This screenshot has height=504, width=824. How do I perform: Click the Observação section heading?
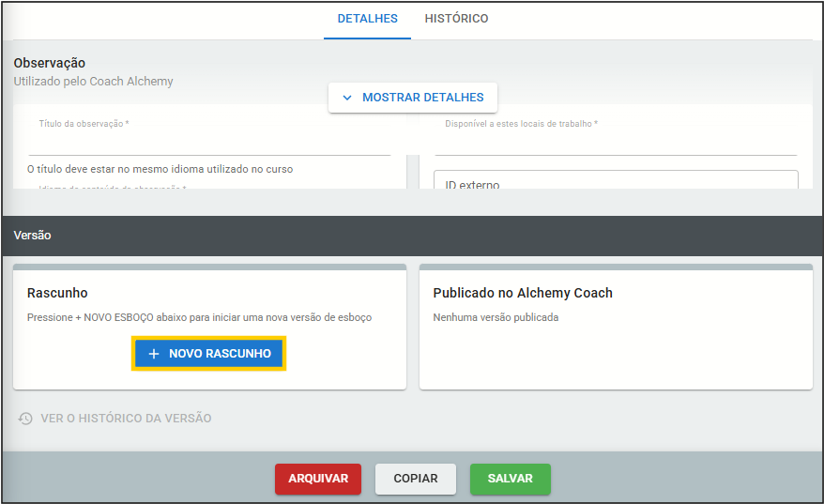[x=50, y=63]
